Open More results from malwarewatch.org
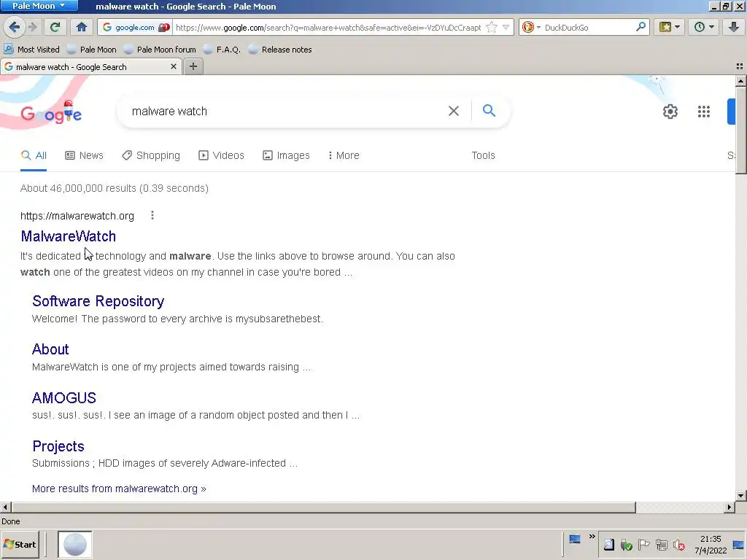747x560 pixels. [119, 489]
